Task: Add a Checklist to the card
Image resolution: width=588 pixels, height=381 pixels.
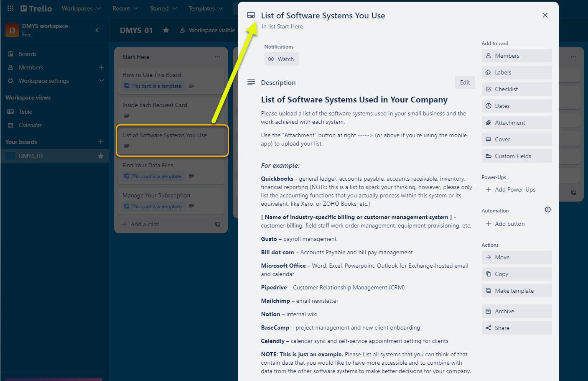Action: 516,89
